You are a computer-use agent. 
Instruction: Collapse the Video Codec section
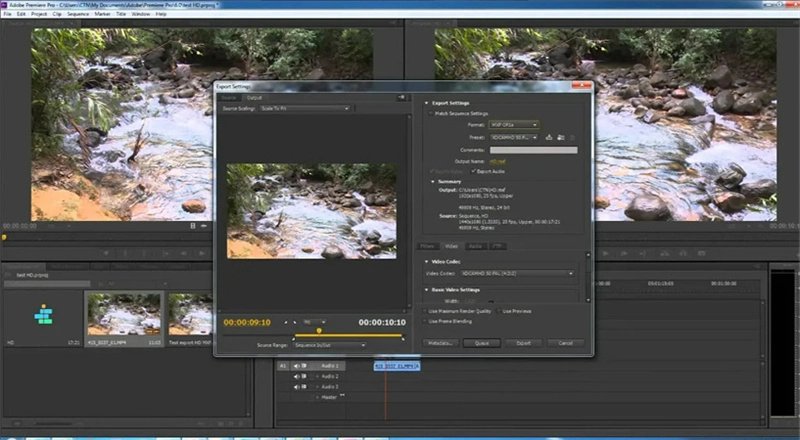click(x=427, y=261)
